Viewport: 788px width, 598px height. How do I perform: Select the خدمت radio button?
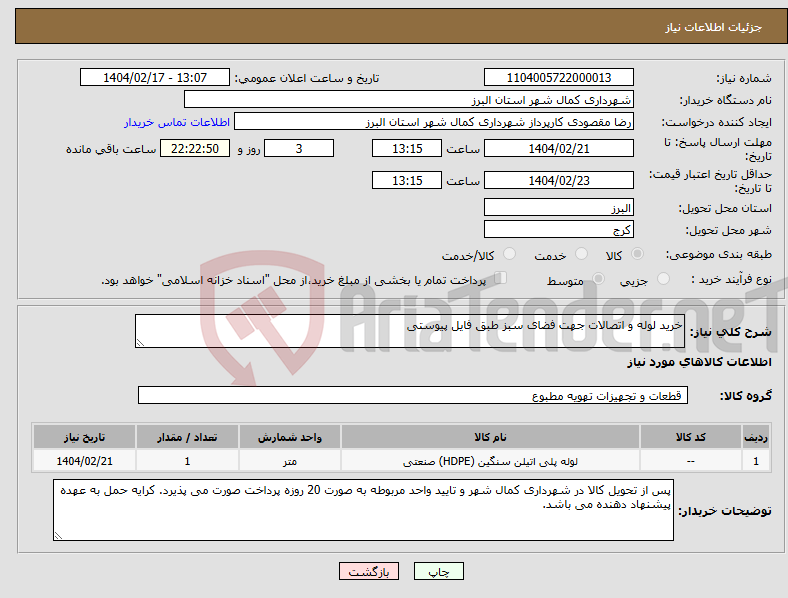point(581,254)
